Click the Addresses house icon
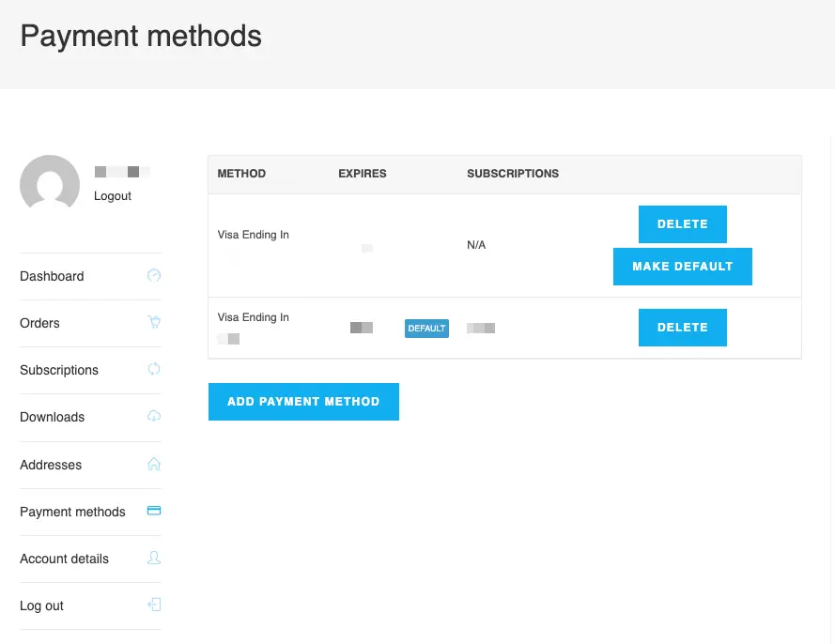 (154, 464)
